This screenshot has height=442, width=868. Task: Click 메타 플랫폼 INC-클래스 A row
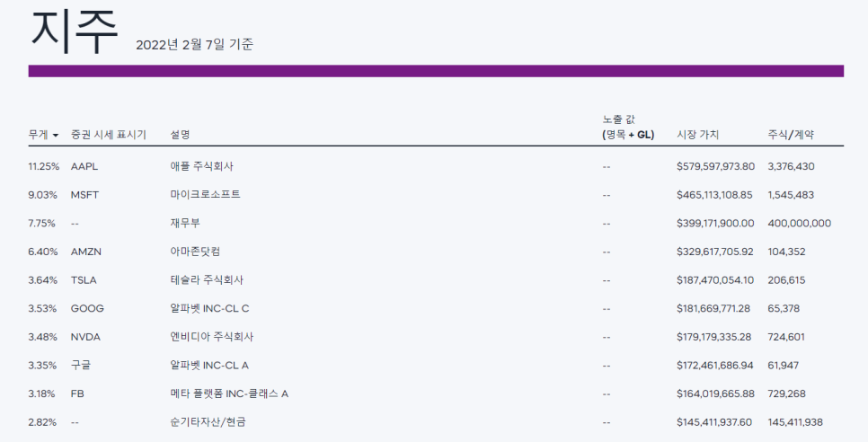[436, 393]
